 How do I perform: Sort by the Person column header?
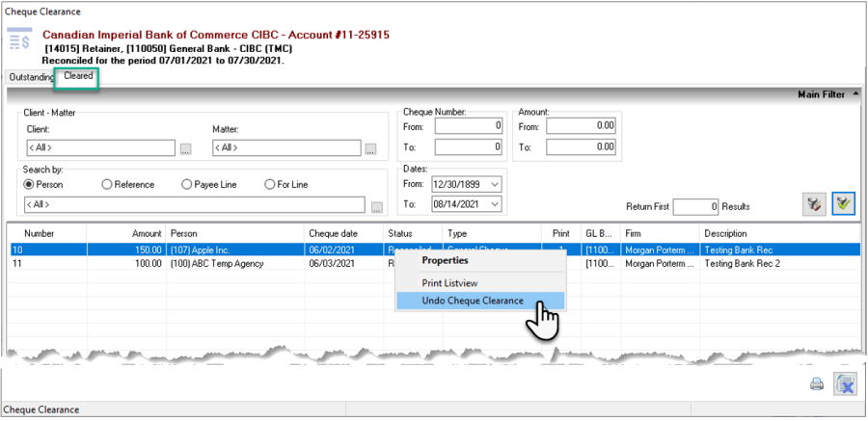pos(236,233)
